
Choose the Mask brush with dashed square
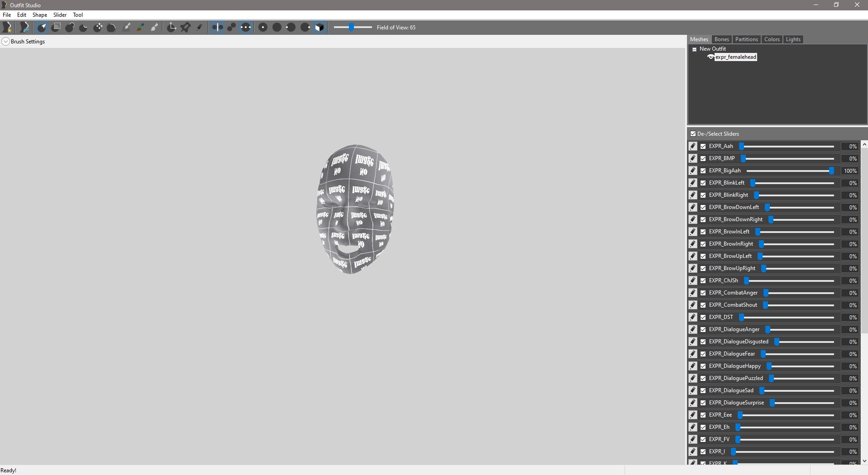56,28
